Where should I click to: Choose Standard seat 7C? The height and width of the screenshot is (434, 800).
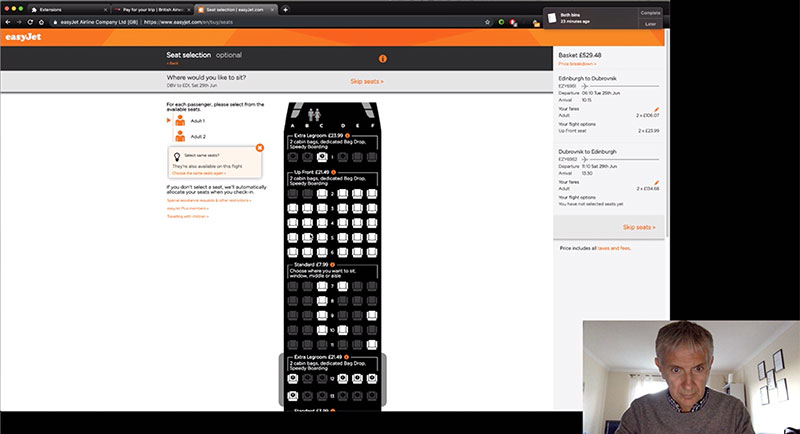[x=322, y=287]
